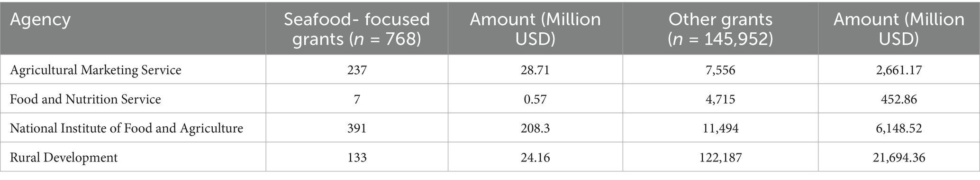Image resolution: width=980 pixels, height=180 pixels.
Task: Click the Other grants header cell
Action: click(x=721, y=28)
